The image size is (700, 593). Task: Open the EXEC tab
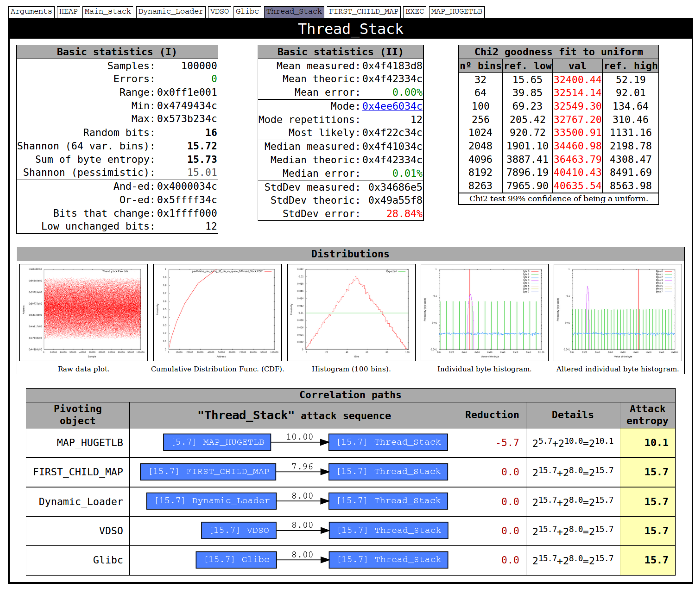coord(414,12)
